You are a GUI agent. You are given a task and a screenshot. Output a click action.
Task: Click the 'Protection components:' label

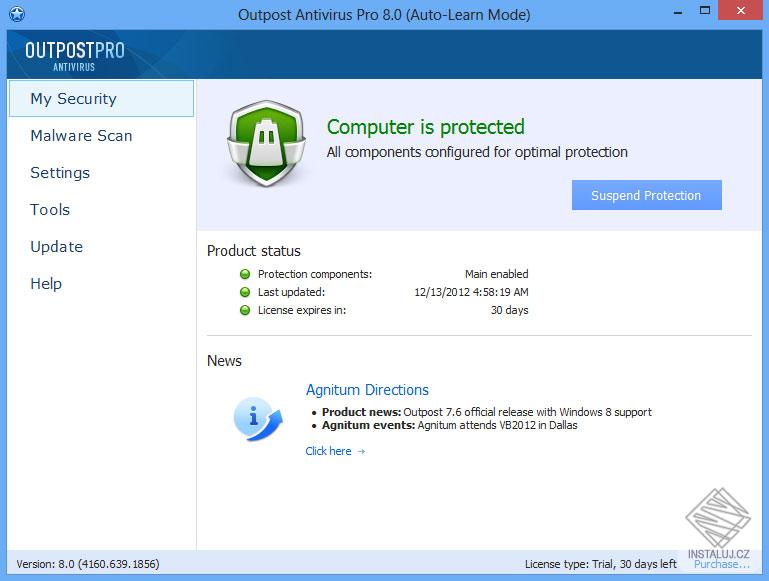pyautogui.click(x=315, y=274)
